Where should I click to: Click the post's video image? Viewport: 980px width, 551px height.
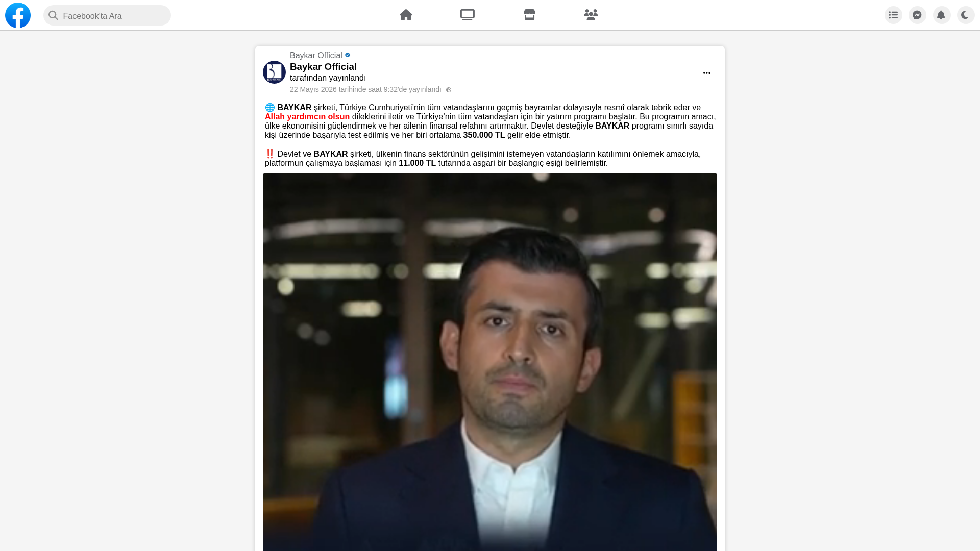coord(490,362)
